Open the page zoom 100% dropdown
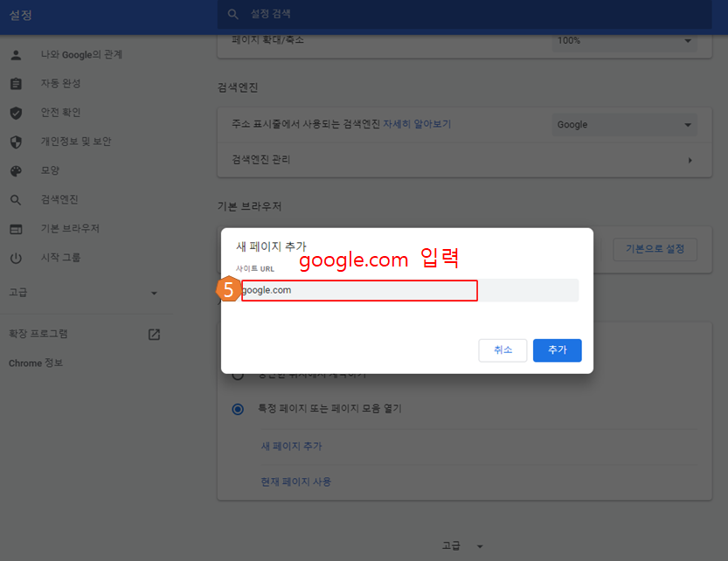The height and width of the screenshot is (561, 728). 625,41
